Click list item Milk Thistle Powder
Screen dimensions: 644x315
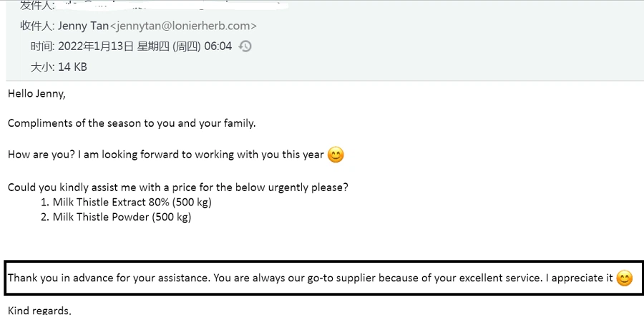(x=116, y=217)
